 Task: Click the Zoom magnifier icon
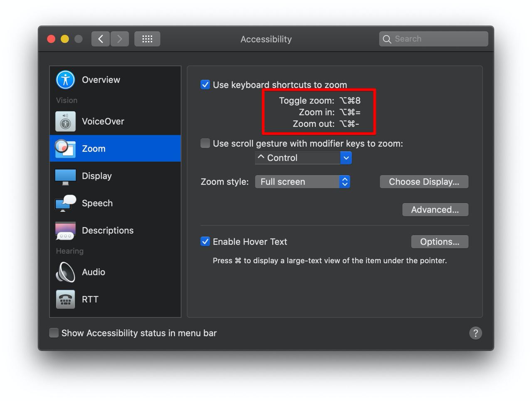(x=65, y=149)
